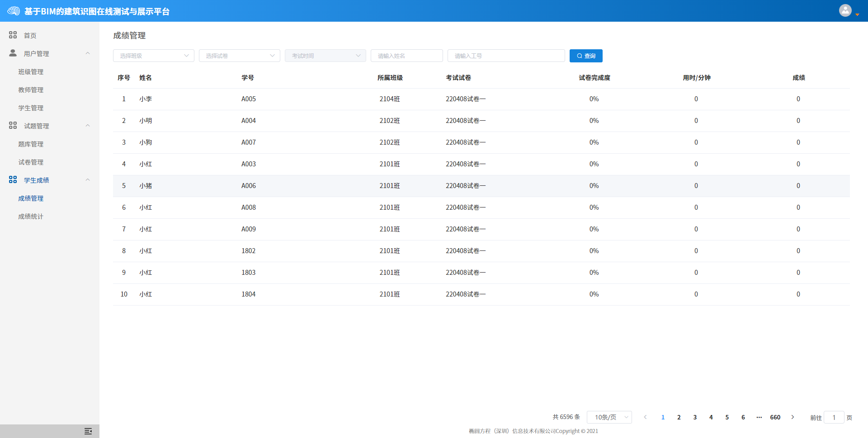The width and height of the screenshot is (868, 438).
Task: Click the blue 查询 search button
Action: pos(586,56)
